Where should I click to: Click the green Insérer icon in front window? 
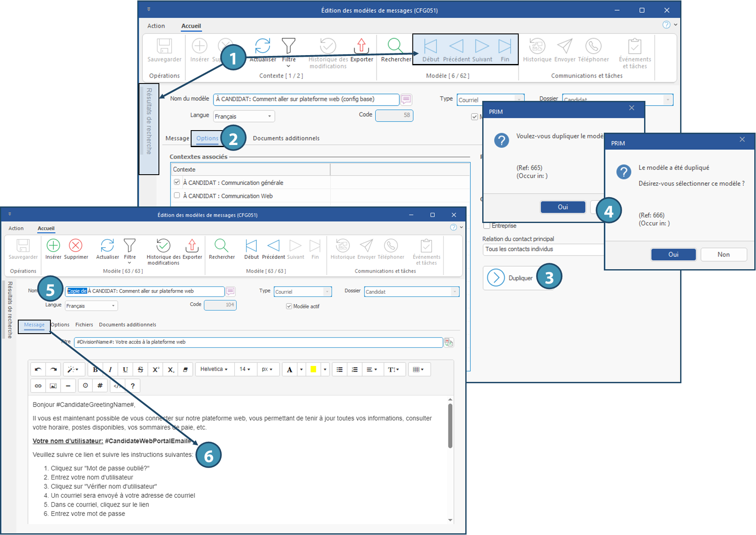click(x=53, y=246)
